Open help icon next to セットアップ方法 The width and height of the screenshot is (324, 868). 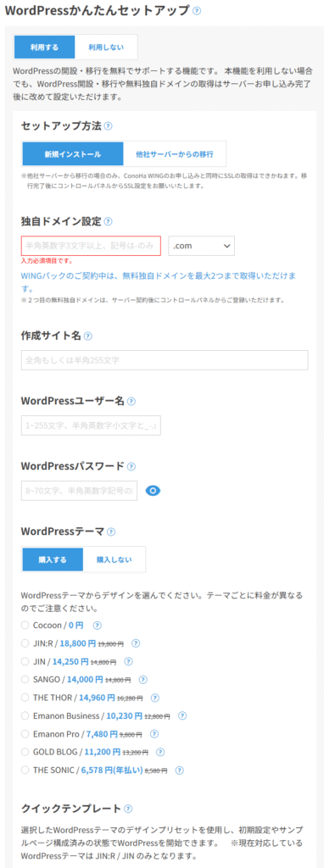point(108,126)
